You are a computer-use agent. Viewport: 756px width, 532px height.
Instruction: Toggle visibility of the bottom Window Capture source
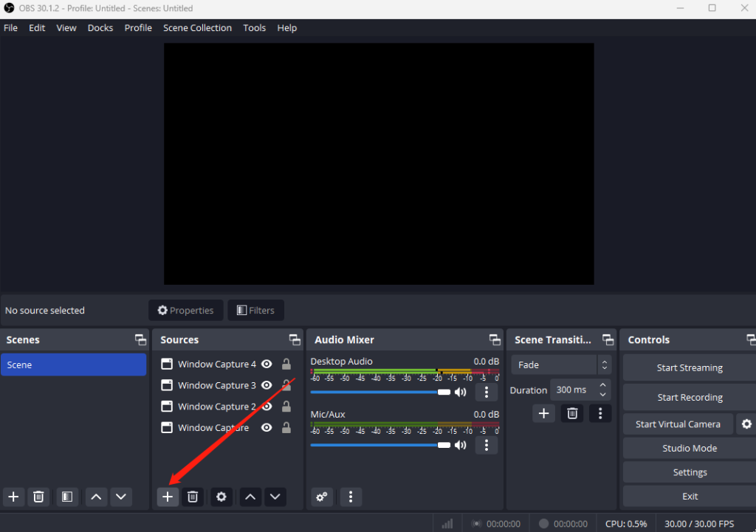tap(267, 428)
